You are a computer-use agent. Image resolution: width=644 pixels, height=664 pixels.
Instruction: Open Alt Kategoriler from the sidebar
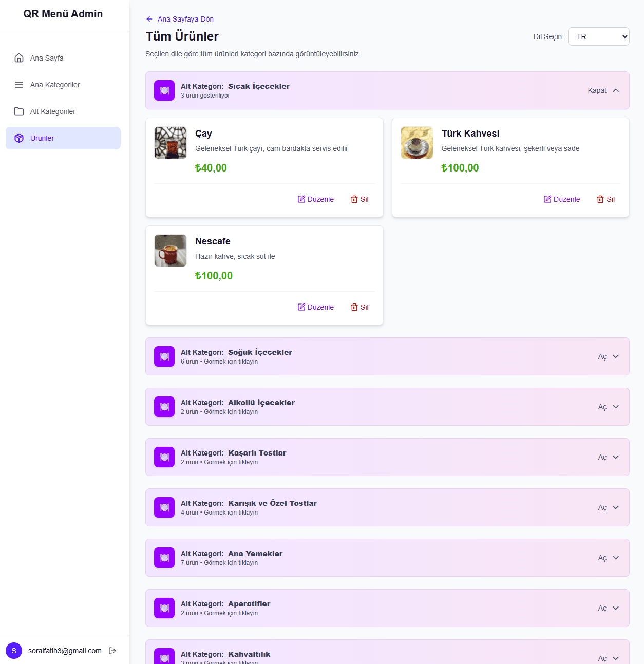click(x=53, y=111)
